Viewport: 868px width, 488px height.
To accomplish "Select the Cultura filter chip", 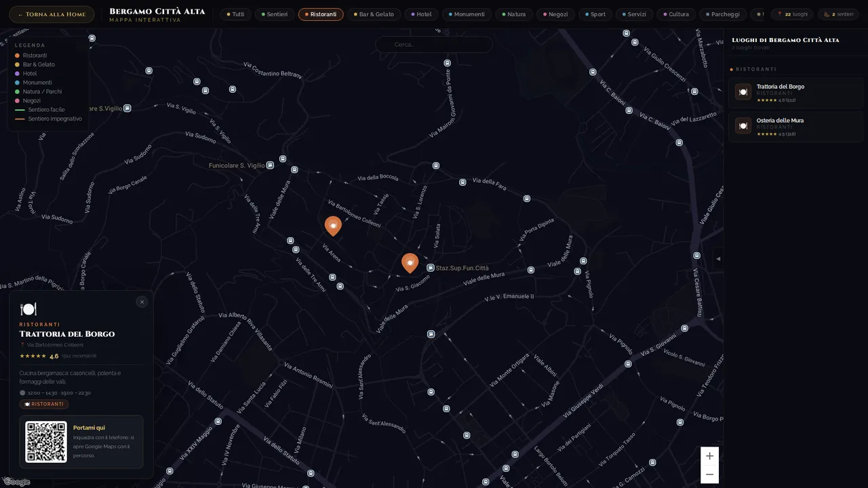I will point(676,14).
